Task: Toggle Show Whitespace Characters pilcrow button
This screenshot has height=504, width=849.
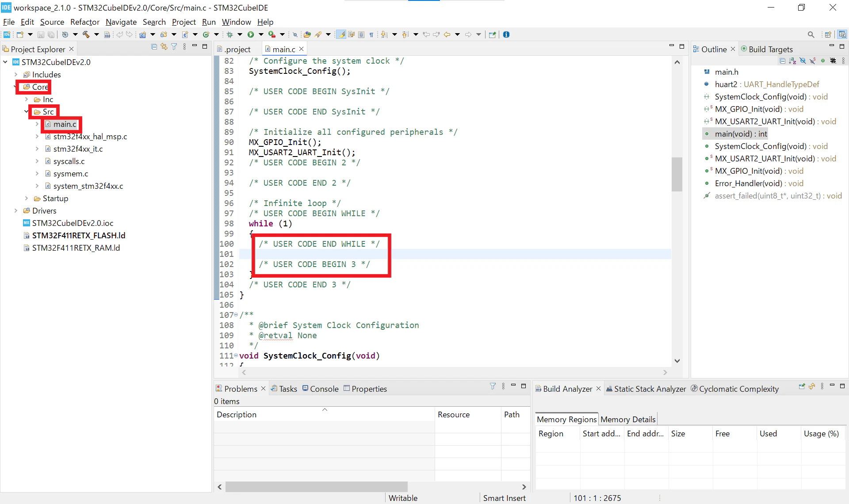Action: click(371, 34)
